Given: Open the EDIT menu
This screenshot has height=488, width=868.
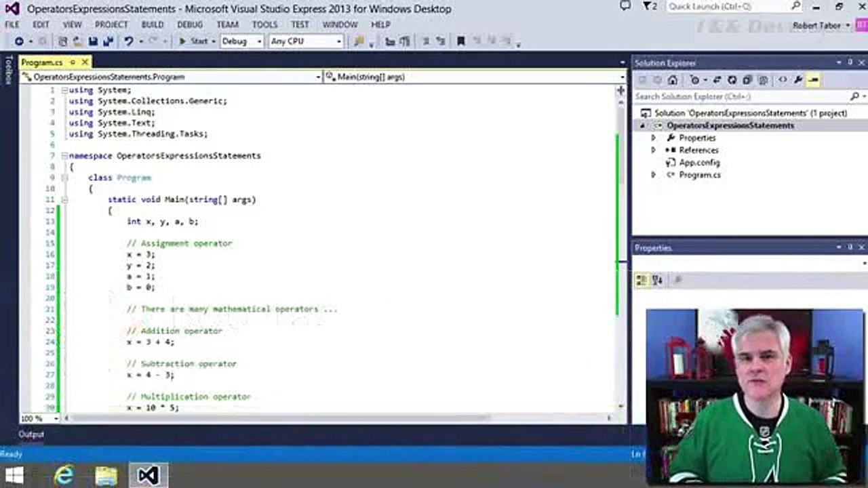Looking at the screenshot, I should 41,24.
